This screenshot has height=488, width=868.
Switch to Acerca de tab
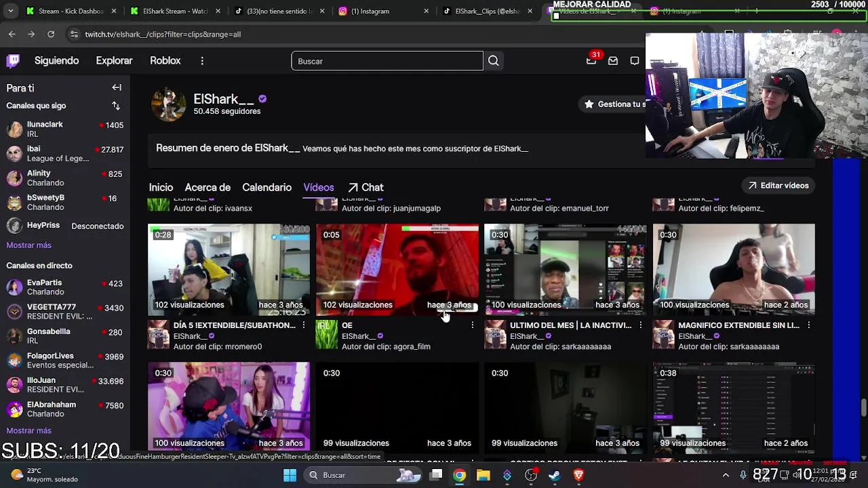[x=208, y=188]
